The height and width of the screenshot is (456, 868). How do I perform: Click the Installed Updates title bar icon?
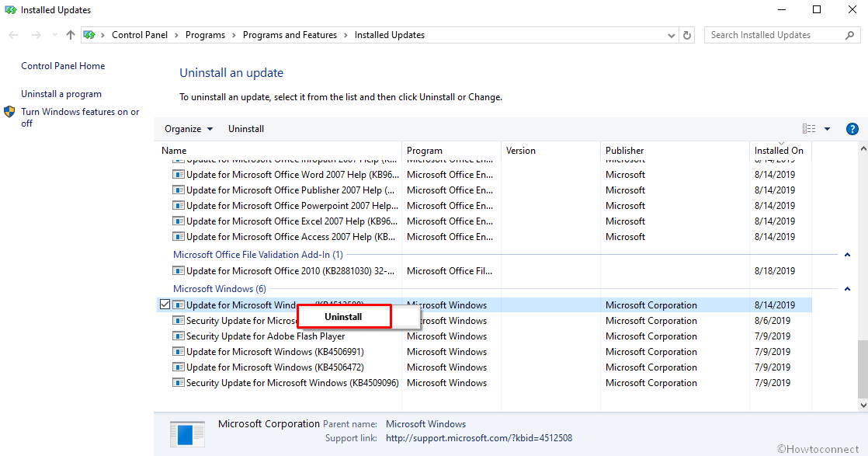[x=11, y=10]
